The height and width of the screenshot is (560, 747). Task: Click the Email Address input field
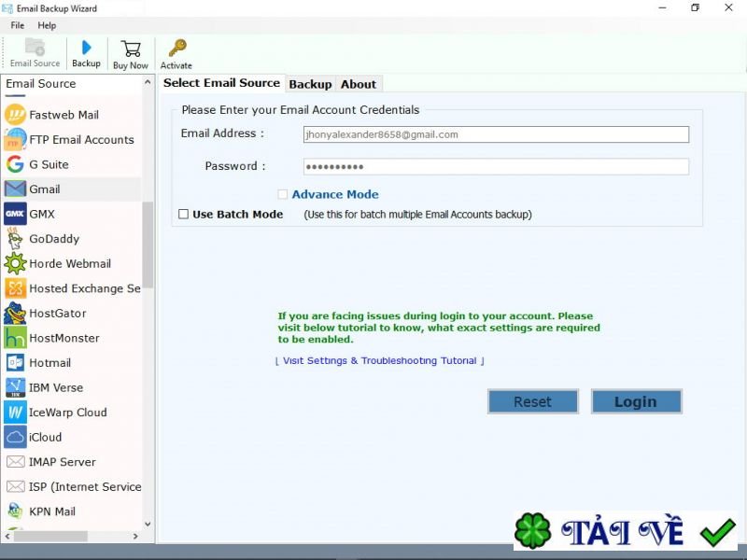tap(496, 134)
